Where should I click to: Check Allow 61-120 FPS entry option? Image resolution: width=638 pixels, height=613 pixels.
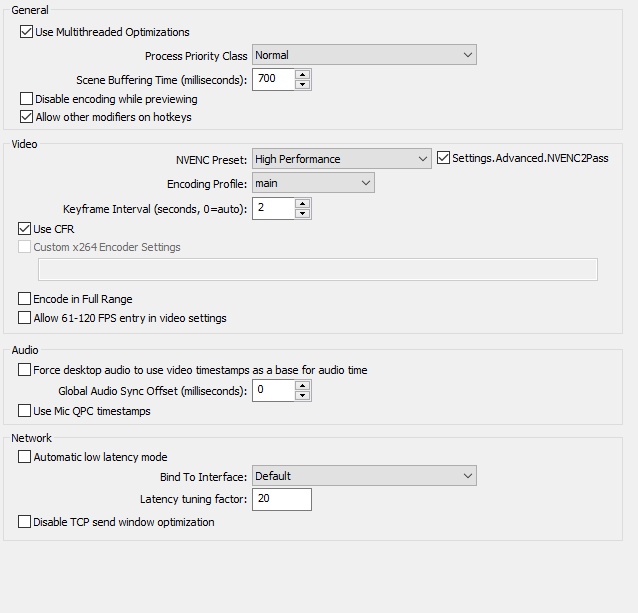coord(24,318)
